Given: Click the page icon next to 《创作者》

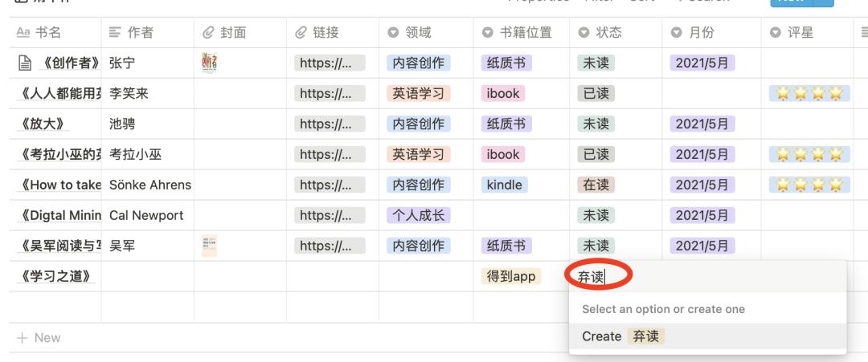Looking at the screenshot, I should pyautogui.click(x=25, y=63).
